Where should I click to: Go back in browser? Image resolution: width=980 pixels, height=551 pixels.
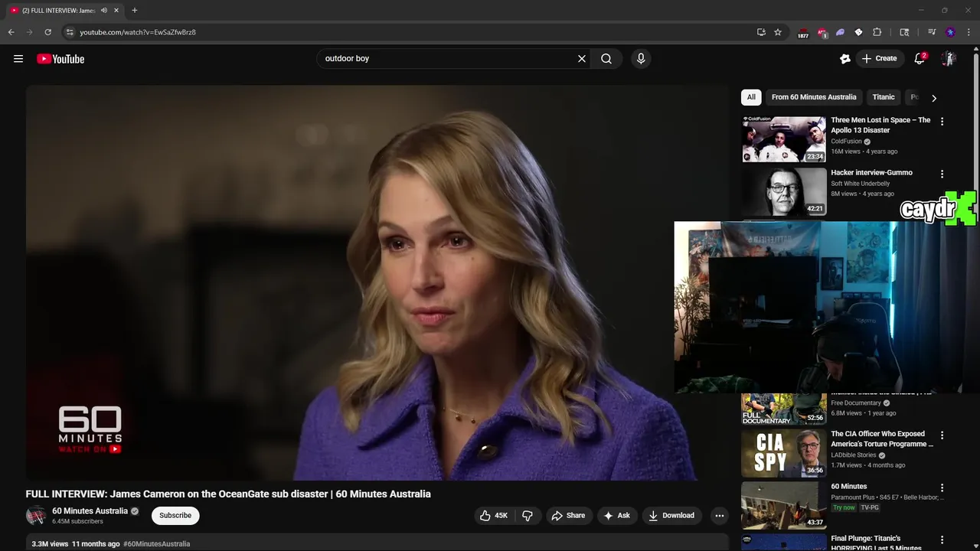[x=11, y=32]
